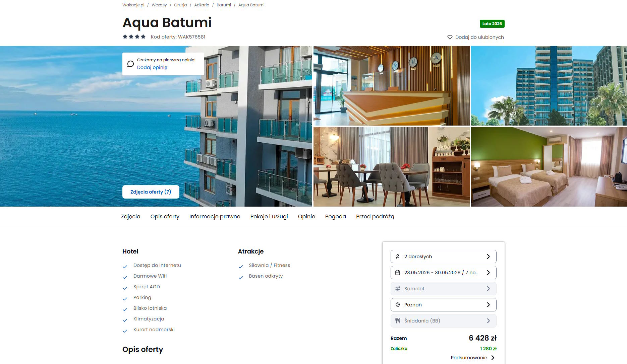Expand the Poznań departure city selector
Image resolution: width=627 pixels, height=364 pixels.
pos(443,305)
